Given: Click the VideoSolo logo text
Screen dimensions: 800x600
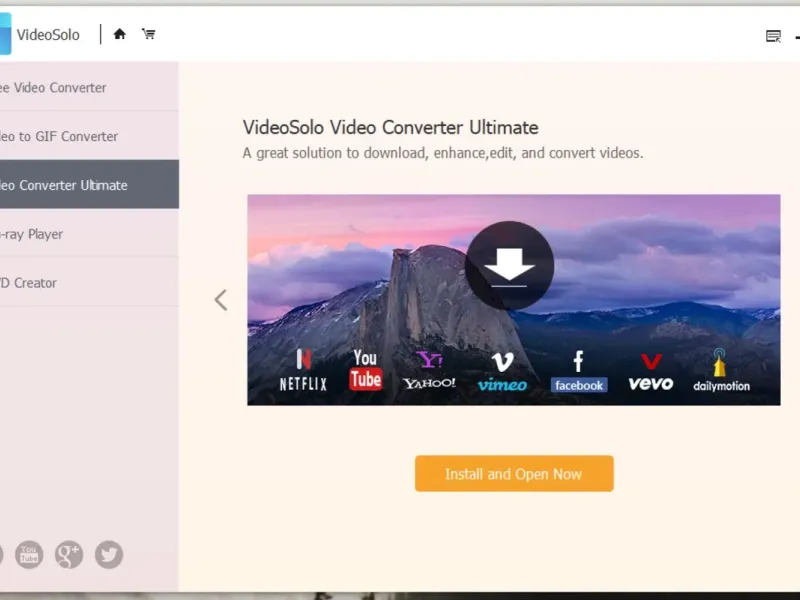Looking at the screenshot, I should click(x=48, y=35).
